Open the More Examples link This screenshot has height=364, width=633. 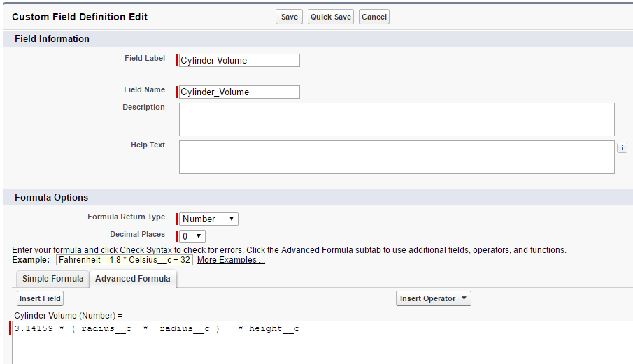click(231, 260)
